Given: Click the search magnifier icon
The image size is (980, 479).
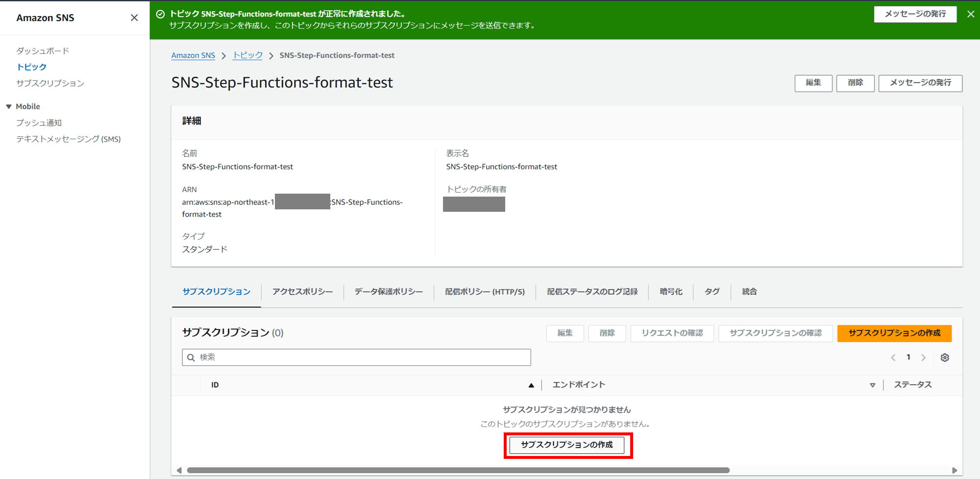Looking at the screenshot, I should coord(191,357).
